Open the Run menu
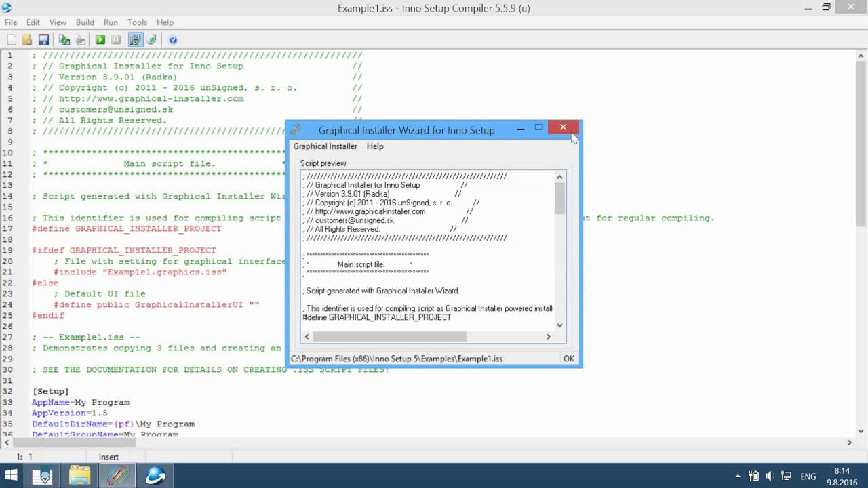The width and height of the screenshot is (868, 488). [x=111, y=22]
